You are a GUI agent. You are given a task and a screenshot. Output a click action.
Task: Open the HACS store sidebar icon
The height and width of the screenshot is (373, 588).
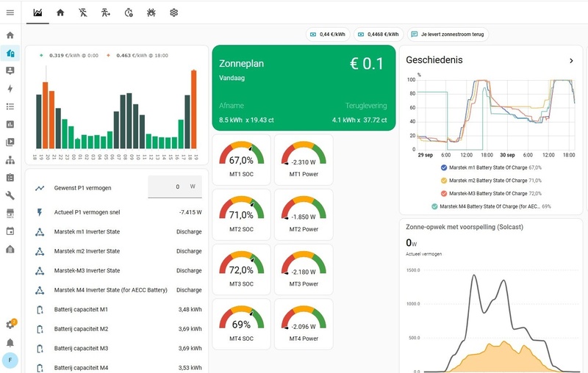[x=10, y=213]
